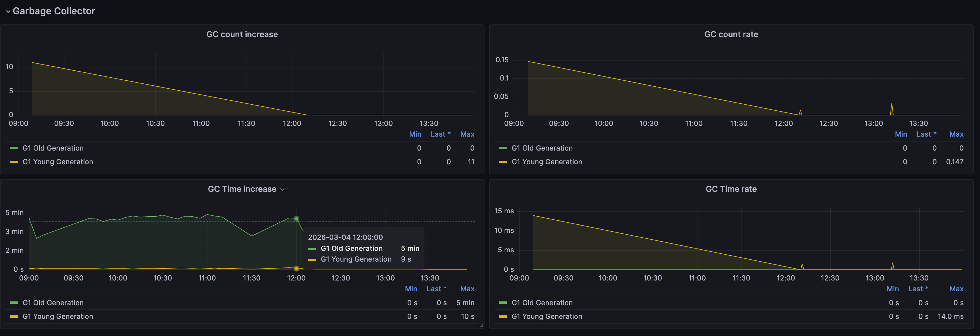980x336 pixels.
Task: Click the GC Time rate panel title
Action: [x=731, y=189]
